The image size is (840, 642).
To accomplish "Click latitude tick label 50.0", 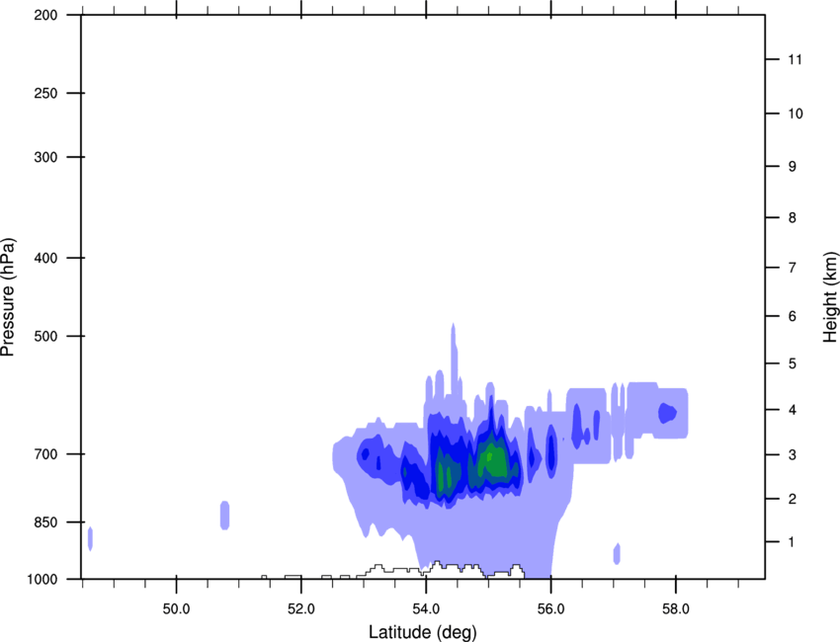I will tap(176, 608).
